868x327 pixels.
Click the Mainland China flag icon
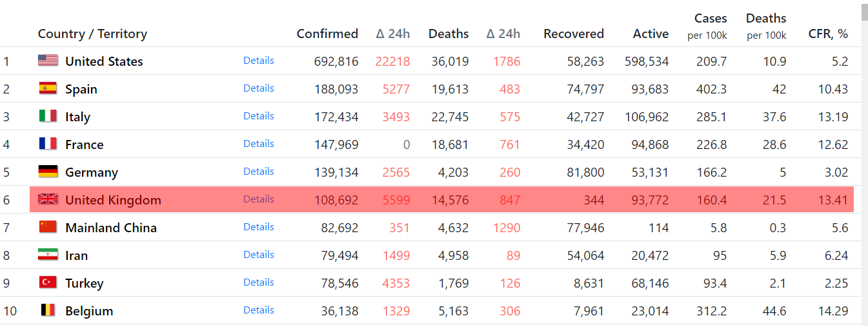tap(48, 227)
